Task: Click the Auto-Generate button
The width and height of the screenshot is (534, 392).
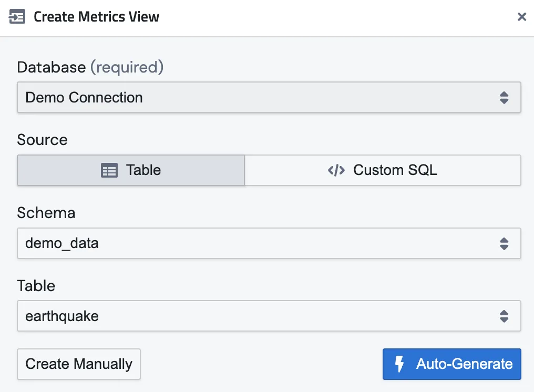Action: [x=452, y=364]
